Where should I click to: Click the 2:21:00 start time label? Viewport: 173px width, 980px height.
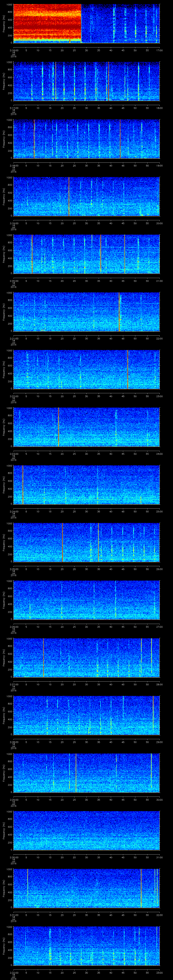click(x=14, y=339)
